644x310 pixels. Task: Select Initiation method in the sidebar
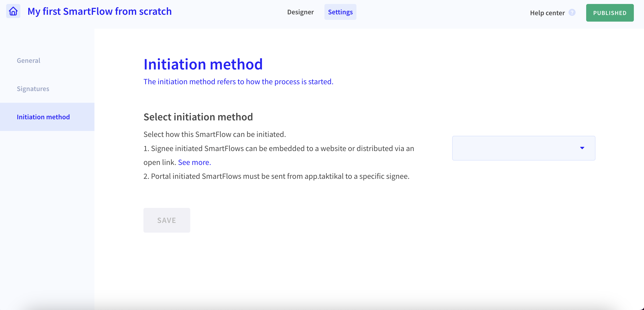click(43, 117)
